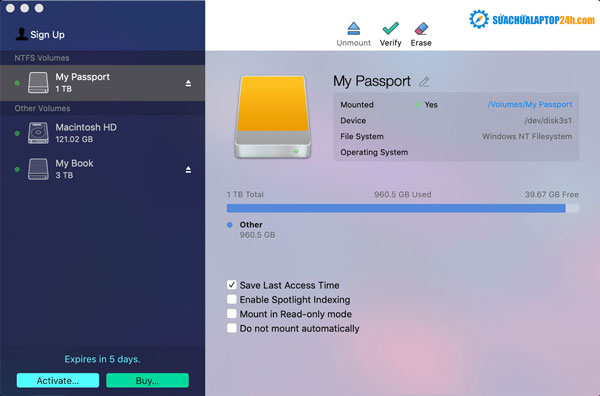Click the Erase eraser icon
The width and height of the screenshot is (600, 396).
click(x=421, y=28)
